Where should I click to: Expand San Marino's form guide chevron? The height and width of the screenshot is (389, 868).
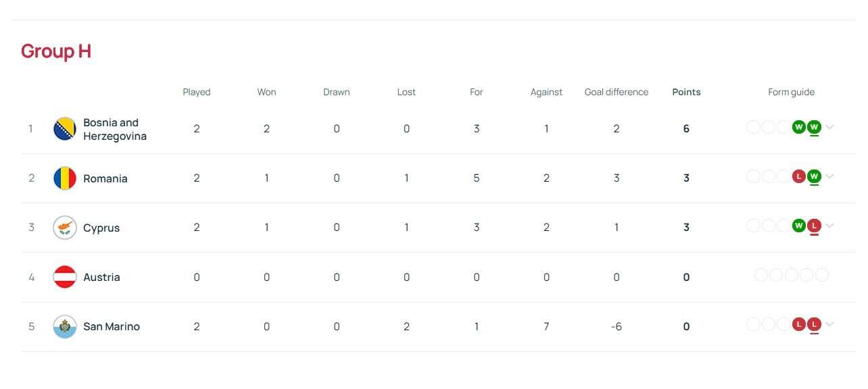coord(830,325)
